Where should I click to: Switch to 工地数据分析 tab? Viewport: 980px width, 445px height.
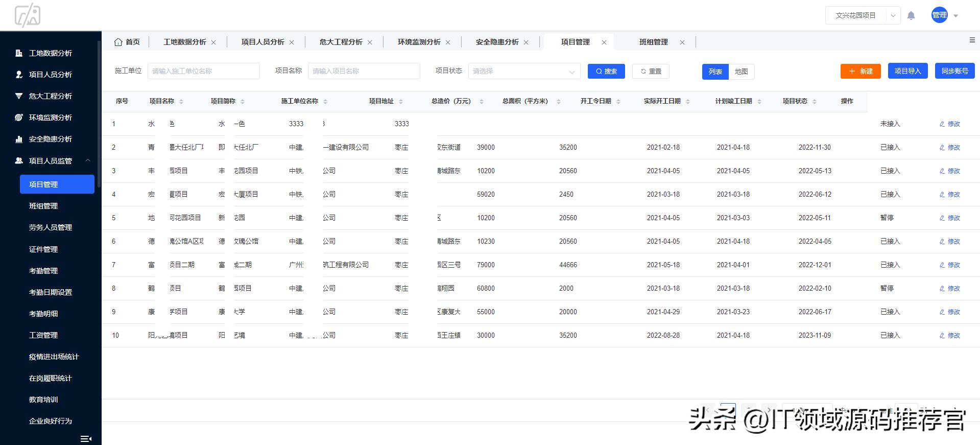pos(185,42)
